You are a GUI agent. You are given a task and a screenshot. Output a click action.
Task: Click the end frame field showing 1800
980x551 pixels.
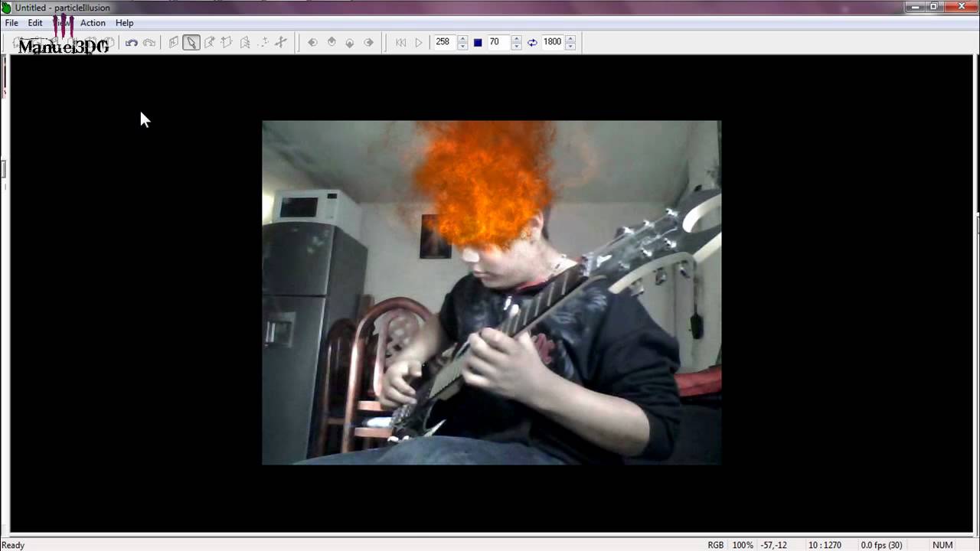coord(552,42)
